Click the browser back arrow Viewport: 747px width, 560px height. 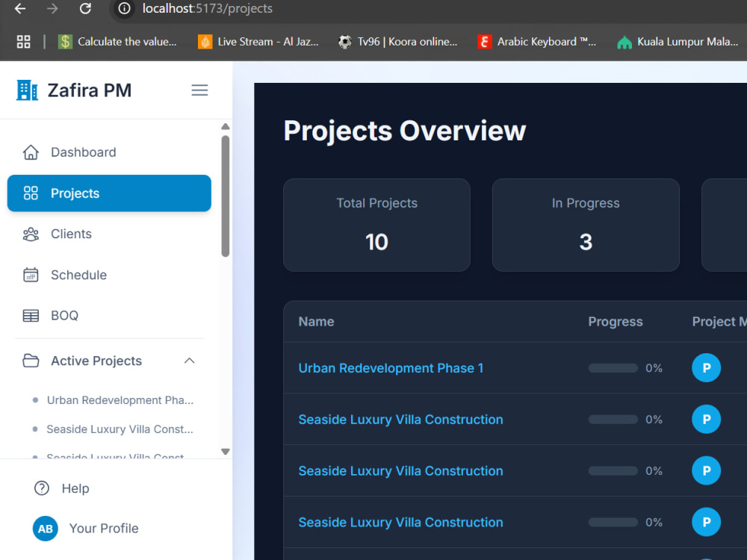tap(20, 8)
